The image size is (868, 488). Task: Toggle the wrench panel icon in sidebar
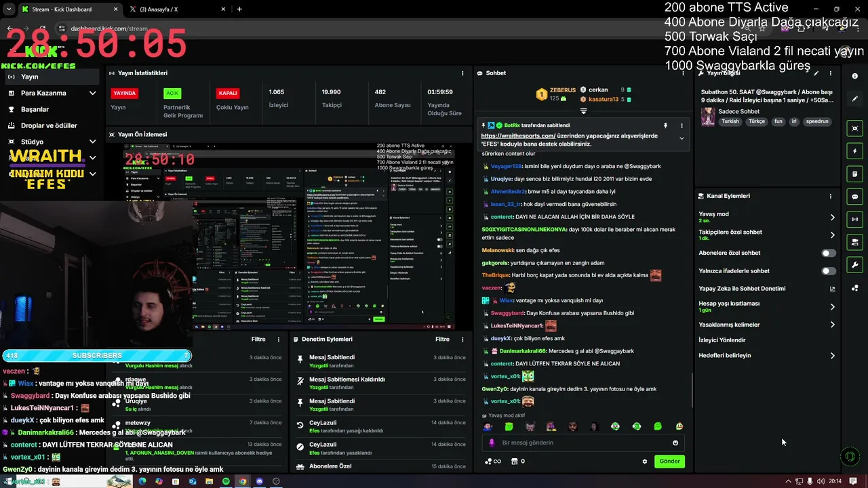coord(855,264)
